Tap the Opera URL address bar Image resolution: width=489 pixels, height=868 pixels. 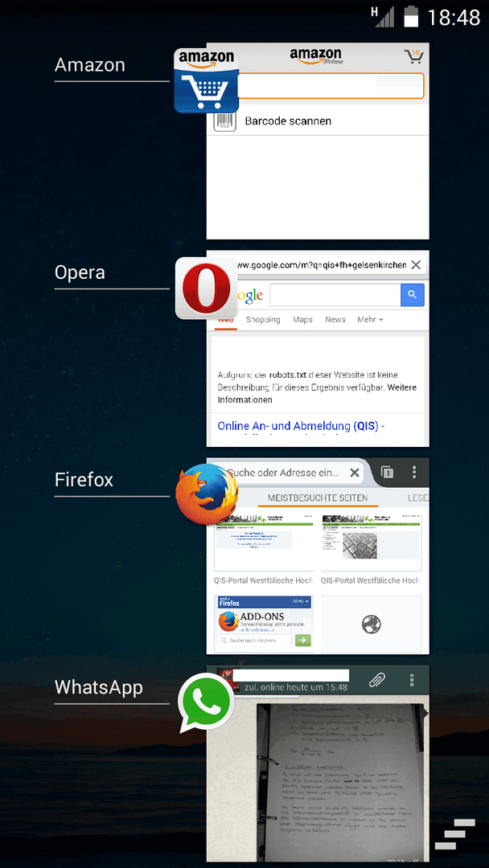pyautogui.click(x=320, y=265)
